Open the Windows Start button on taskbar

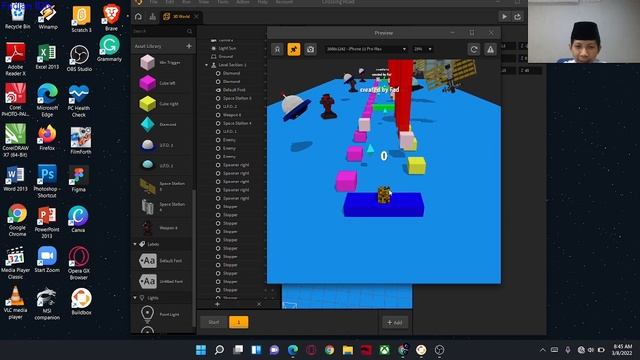pos(201,350)
